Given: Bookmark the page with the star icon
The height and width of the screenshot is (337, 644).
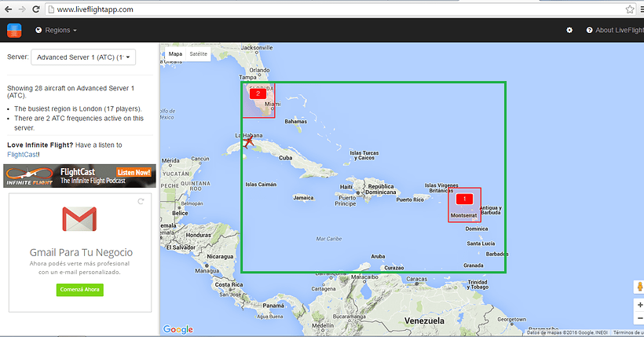Looking at the screenshot, I should pyautogui.click(x=630, y=9).
